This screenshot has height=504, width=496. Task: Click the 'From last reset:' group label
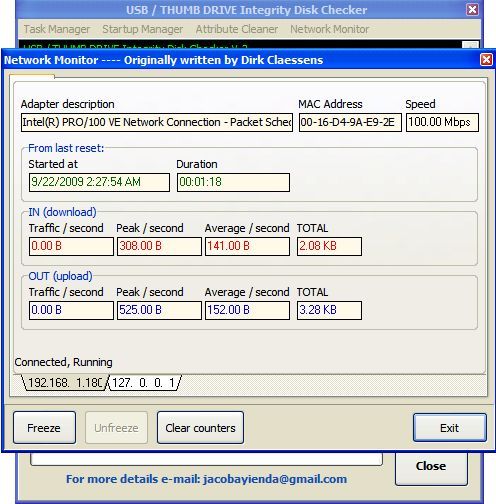tap(66, 148)
